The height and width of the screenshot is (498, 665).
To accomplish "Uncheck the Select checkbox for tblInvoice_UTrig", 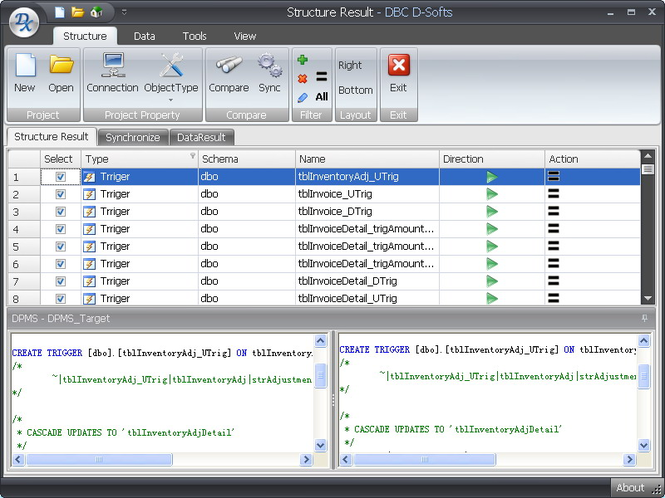I will [61, 194].
